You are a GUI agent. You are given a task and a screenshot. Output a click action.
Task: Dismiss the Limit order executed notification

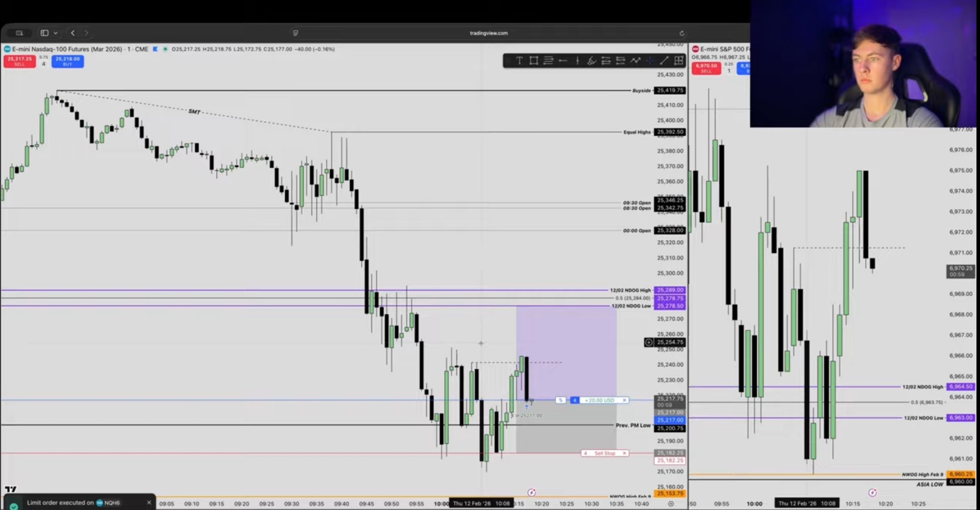click(149, 502)
